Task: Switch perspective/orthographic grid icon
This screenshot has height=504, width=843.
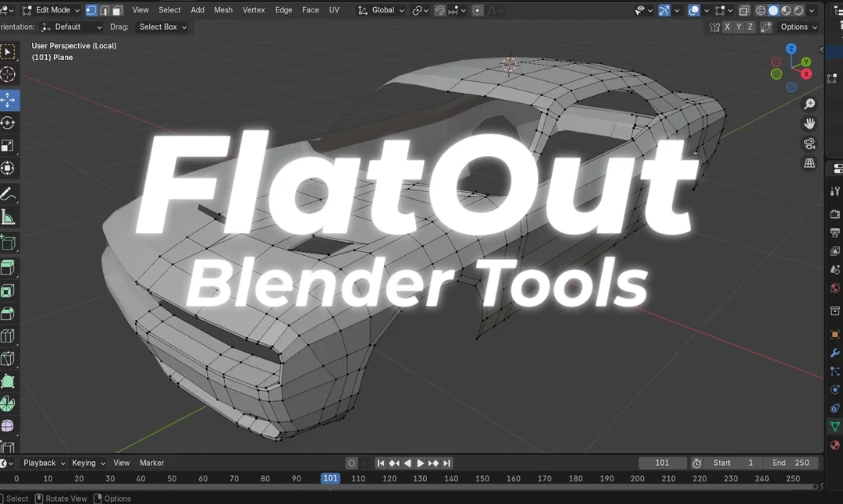Action: pyautogui.click(x=809, y=163)
